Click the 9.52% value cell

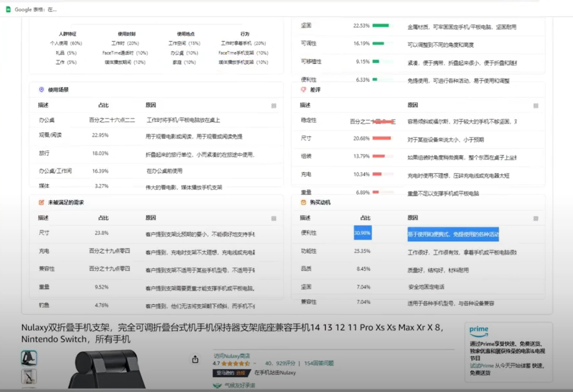click(101, 287)
